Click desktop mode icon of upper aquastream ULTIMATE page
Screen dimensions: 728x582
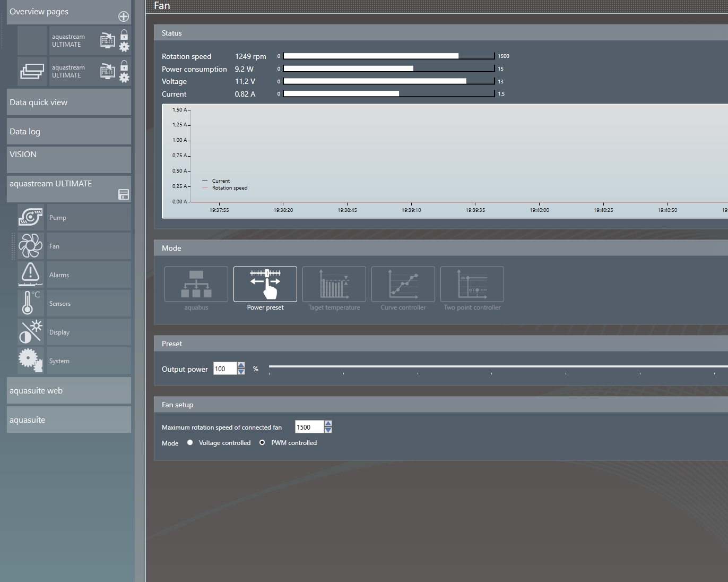coord(108,40)
